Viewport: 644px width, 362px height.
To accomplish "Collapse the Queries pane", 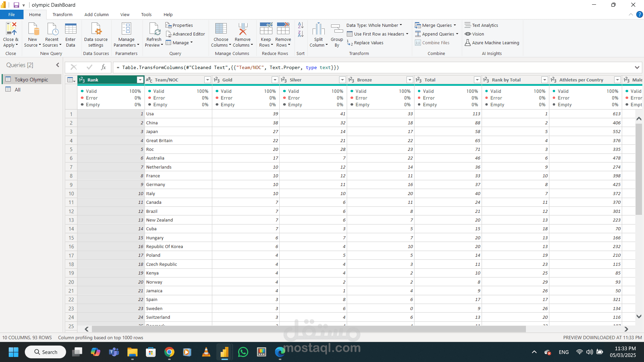I will coord(58,65).
